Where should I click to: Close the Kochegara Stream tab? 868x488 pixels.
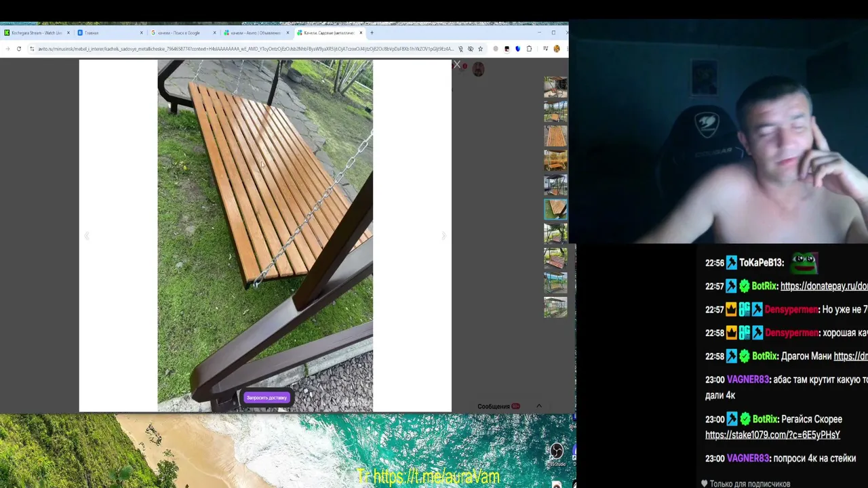(68, 33)
